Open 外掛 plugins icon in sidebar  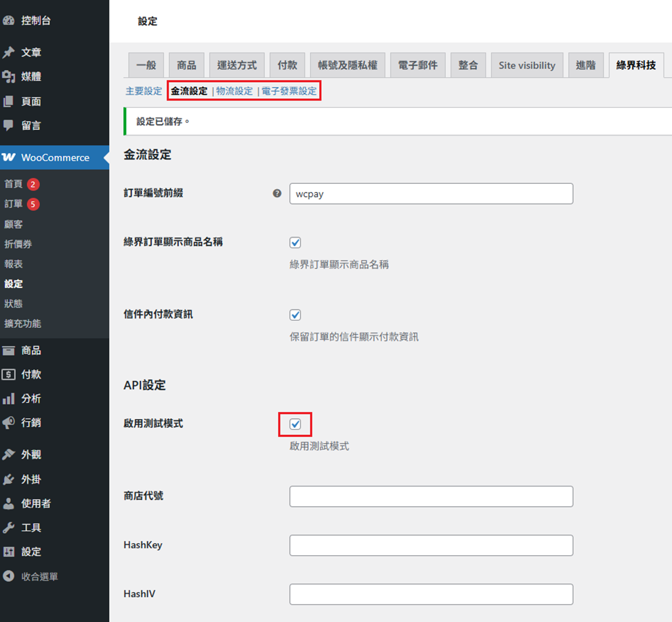coord(9,479)
